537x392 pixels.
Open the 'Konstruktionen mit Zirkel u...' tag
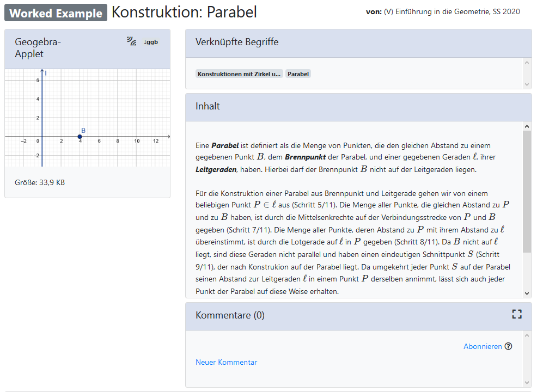click(x=239, y=74)
